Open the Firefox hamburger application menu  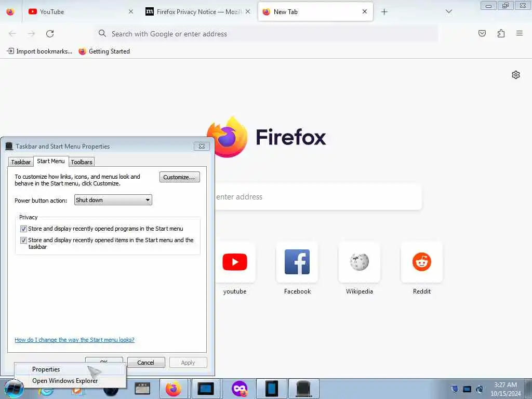tap(520, 33)
